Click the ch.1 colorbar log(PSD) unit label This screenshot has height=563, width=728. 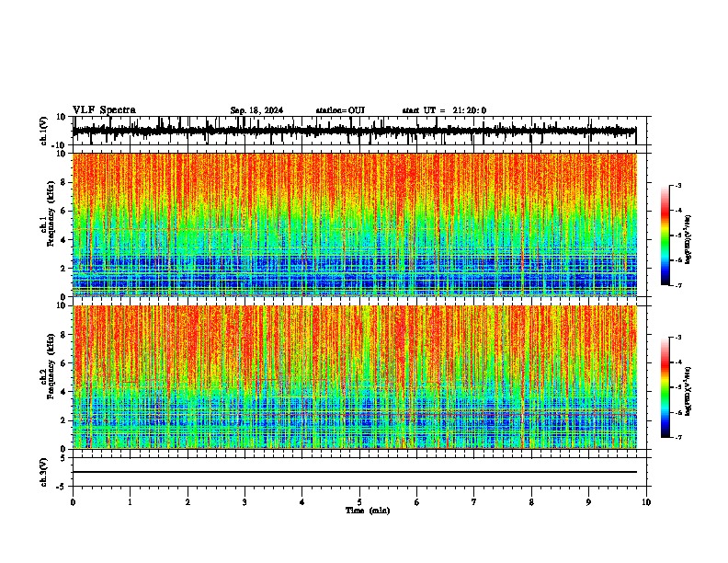point(688,240)
